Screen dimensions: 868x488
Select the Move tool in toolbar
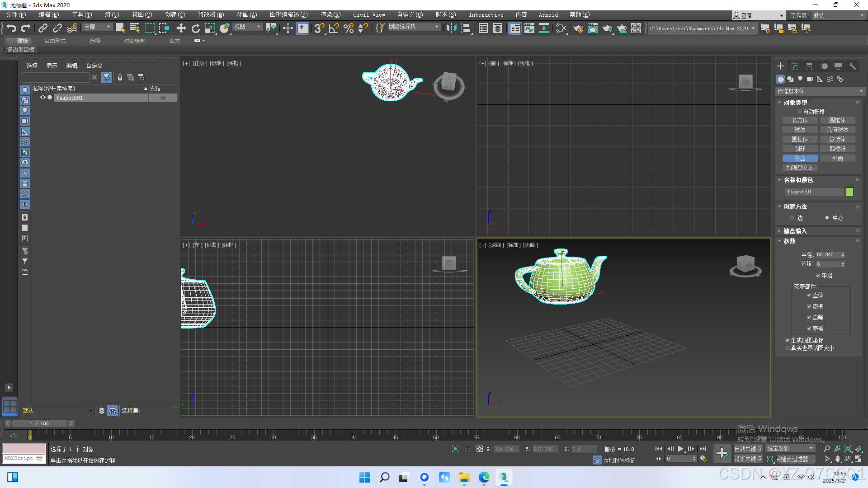pyautogui.click(x=181, y=28)
